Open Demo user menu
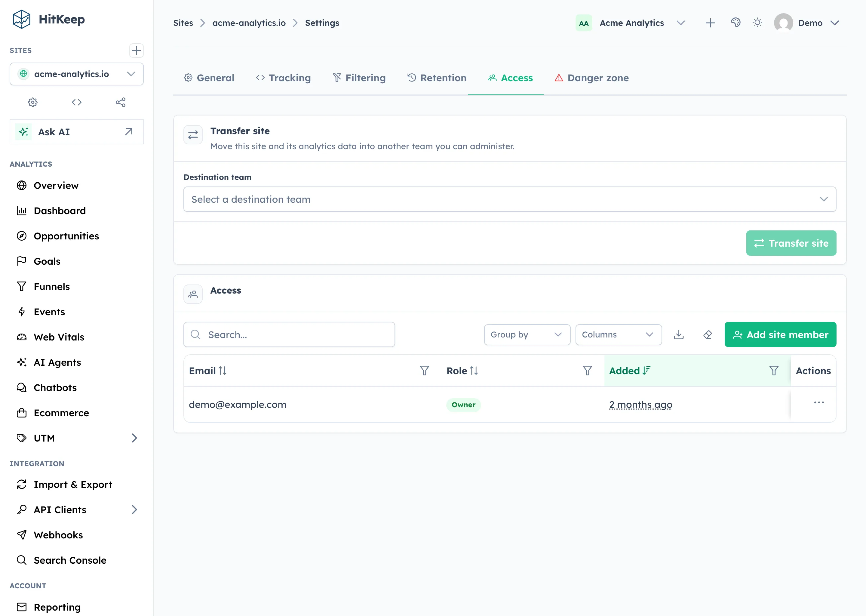This screenshot has width=866, height=616. tap(806, 23)
